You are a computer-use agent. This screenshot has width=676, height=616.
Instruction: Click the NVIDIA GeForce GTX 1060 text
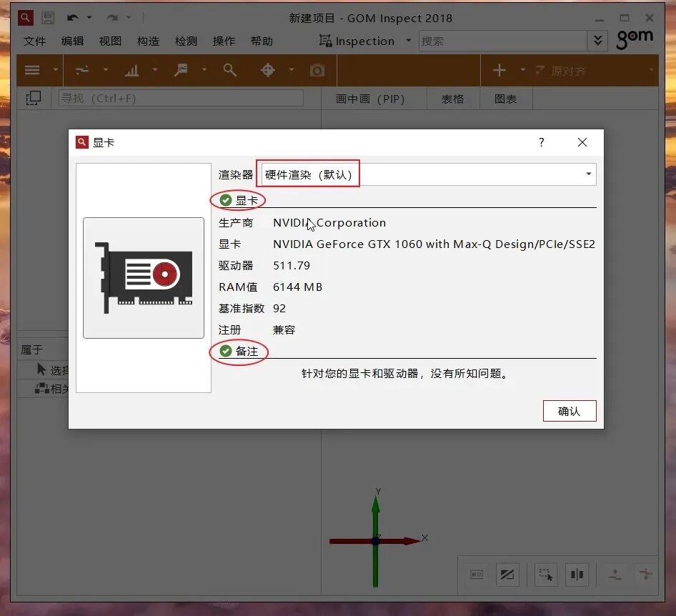tap(434, 244)
